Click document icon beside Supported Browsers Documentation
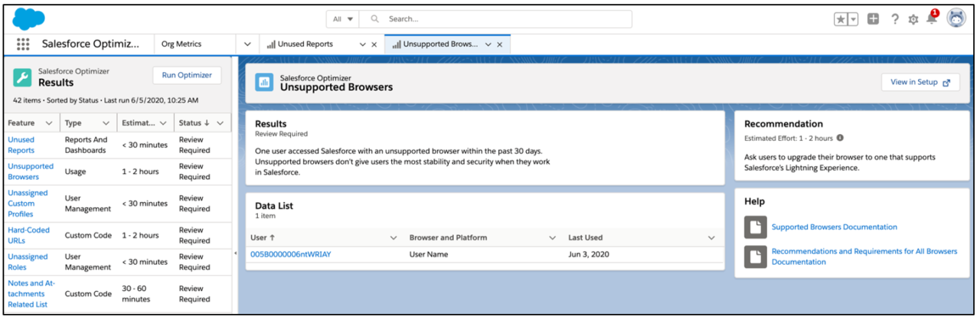 click(756, 227)
